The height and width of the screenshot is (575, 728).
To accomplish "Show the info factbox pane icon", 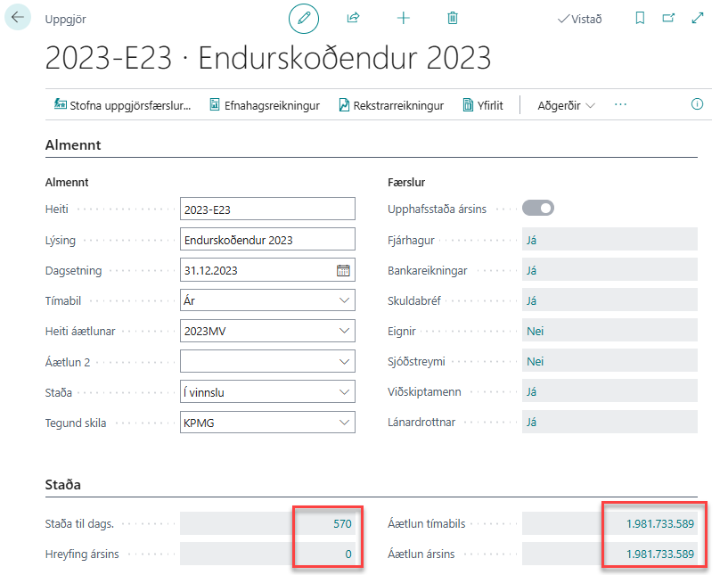I will 698,104.
